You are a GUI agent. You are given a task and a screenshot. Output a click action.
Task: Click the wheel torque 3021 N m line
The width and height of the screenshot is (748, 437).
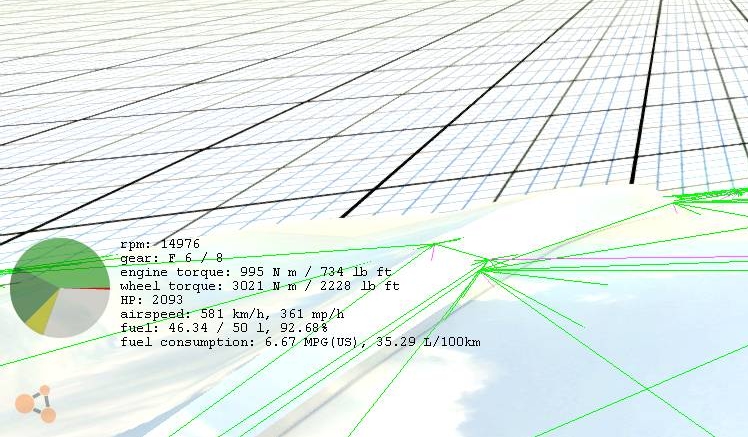coord(260,286)
